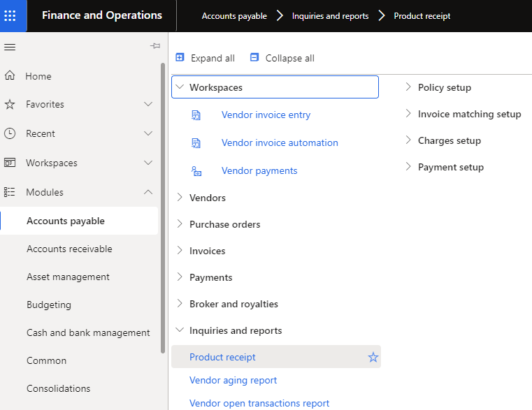
Task: Click the Collapse all button label
Action: (289, 59)
